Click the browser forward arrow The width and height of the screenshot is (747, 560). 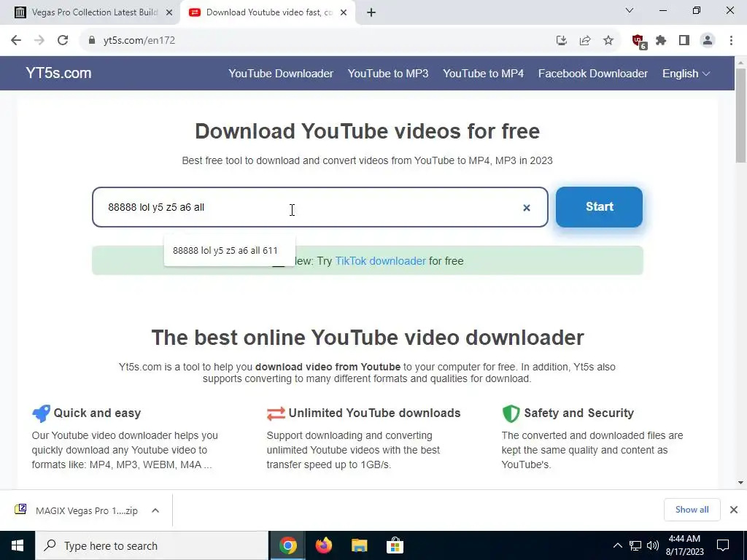click(39, 41)
